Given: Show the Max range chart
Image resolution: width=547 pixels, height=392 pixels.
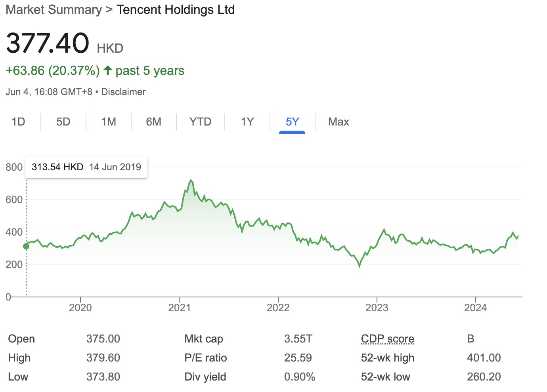Looking at the screenshot, I should (339, 122).
